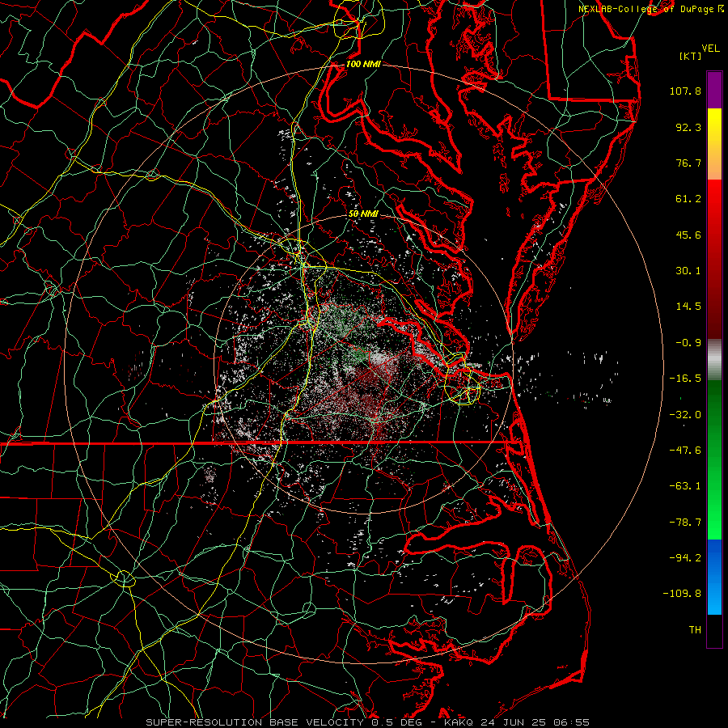Click the -0.9 velocity legend value

tap(688, 343)
